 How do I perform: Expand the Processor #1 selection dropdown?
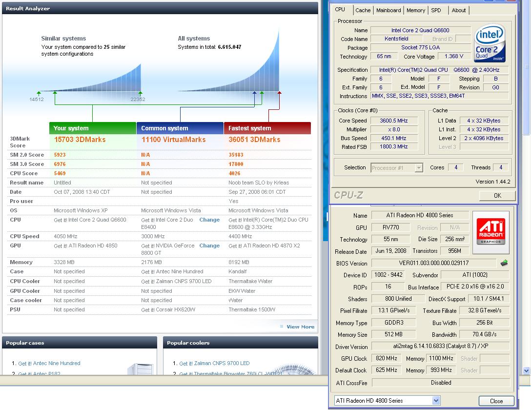click(419, 168)
